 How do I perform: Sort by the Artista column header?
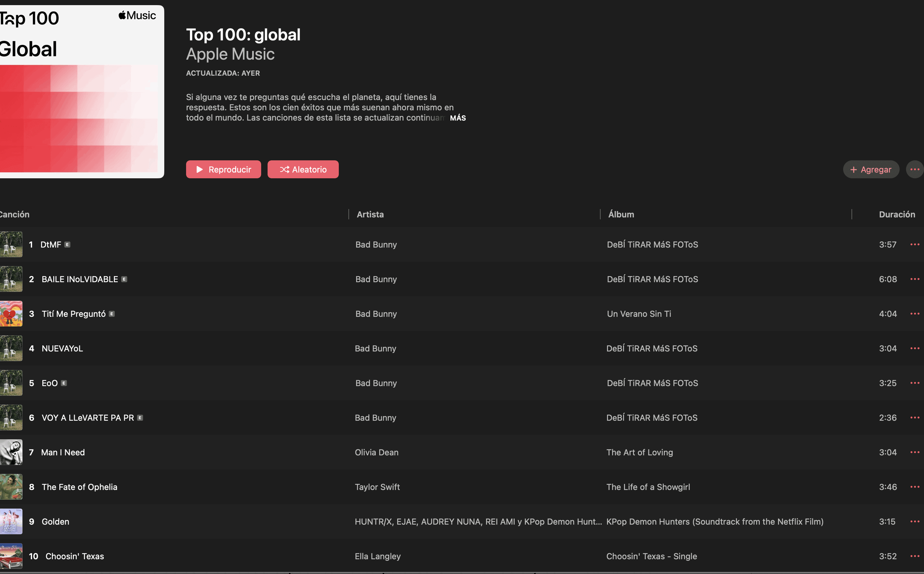370,215
